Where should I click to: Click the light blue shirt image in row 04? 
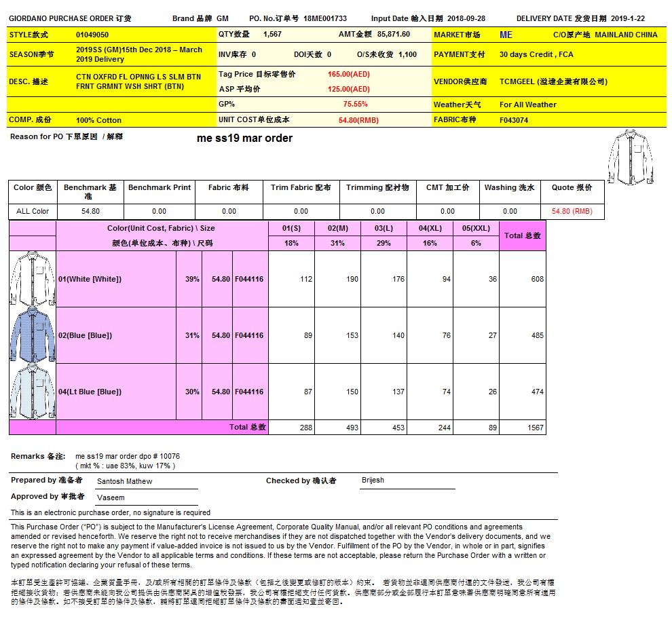pos(32,392)
